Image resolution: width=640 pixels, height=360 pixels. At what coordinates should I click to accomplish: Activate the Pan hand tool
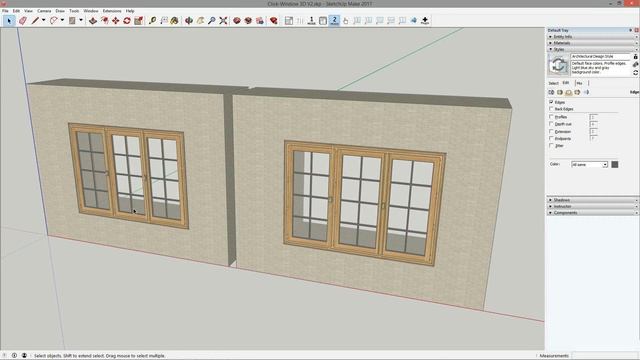(200, 20)
